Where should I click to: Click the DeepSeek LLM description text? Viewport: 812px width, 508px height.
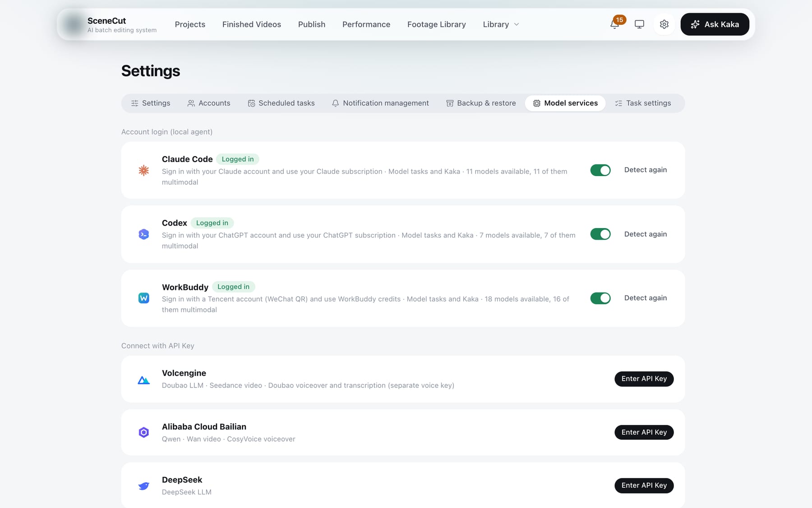click(187, 492)
